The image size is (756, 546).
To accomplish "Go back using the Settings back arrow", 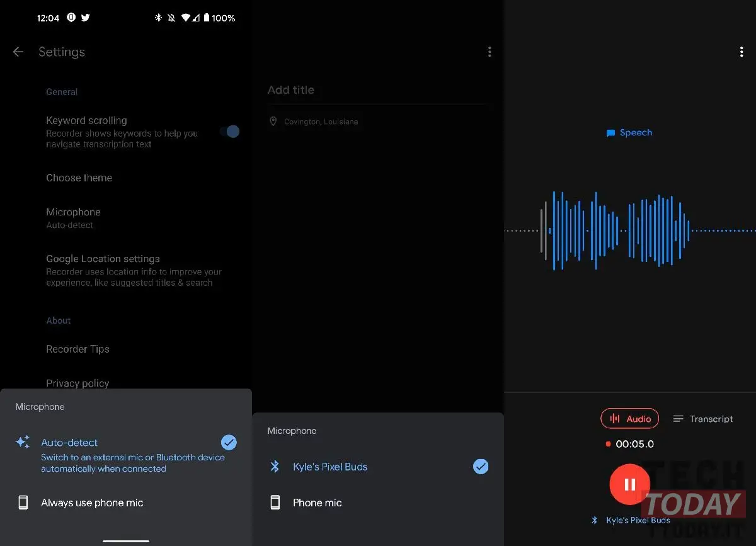I will pyautogui.click(x=18, y=52).
